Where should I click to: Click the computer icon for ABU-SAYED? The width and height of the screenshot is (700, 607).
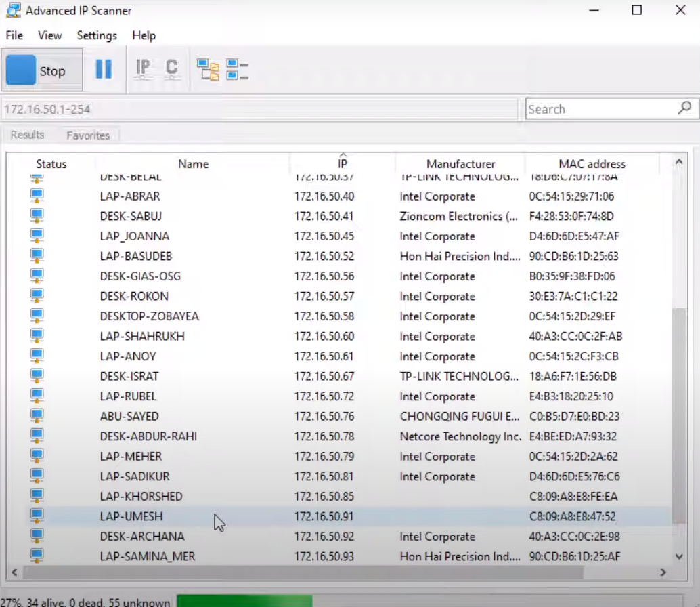[x=37, y=416]
